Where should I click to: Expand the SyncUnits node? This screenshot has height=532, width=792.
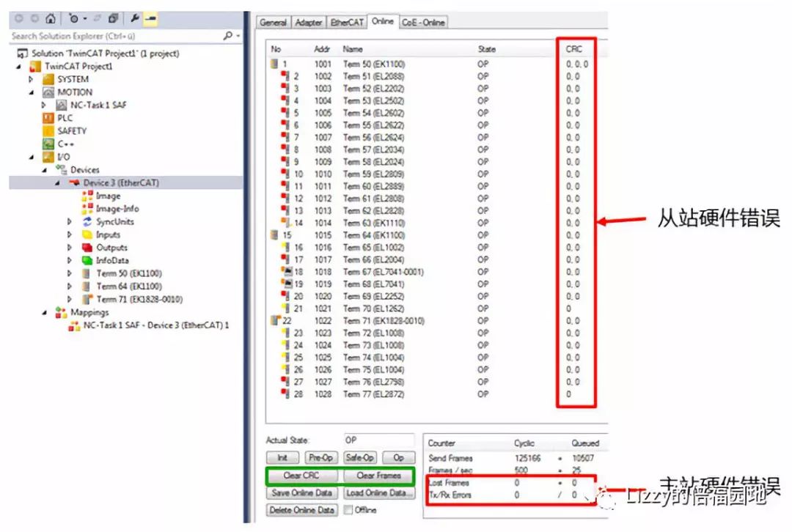pyautogui.click(x=70, y=221)
